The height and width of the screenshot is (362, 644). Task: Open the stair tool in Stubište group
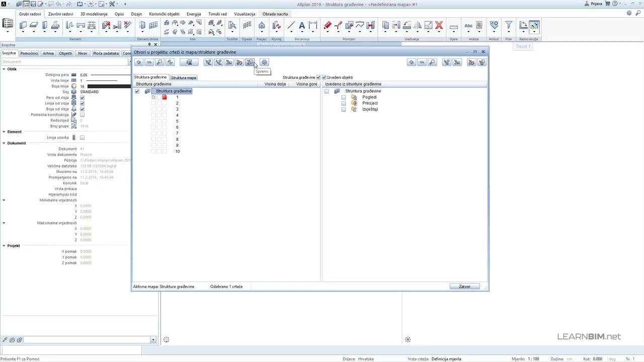(x=232, y=25)
